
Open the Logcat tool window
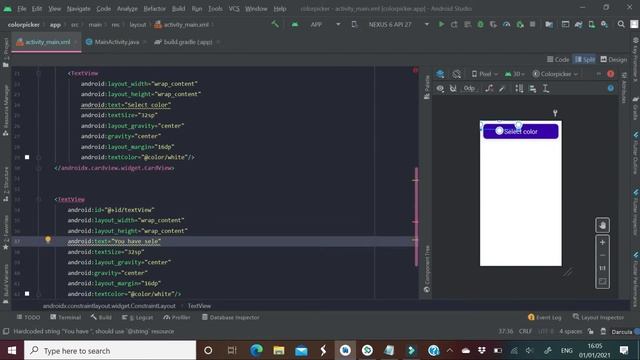click(138, 317)
